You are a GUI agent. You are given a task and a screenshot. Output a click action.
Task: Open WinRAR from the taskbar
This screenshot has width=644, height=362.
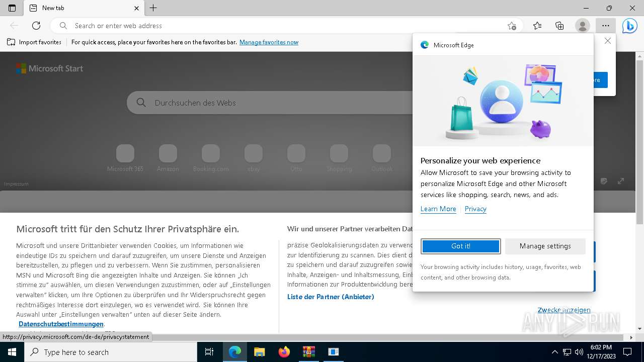pos(309,352)
